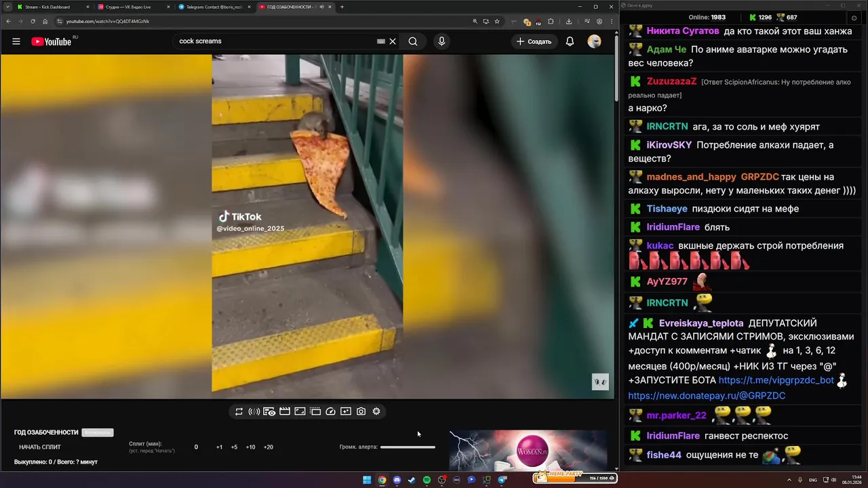Image resolution: width=868 pixels, height=488 pixels.
Task: Open YouTube notifications bell
Action: (570, 41)
